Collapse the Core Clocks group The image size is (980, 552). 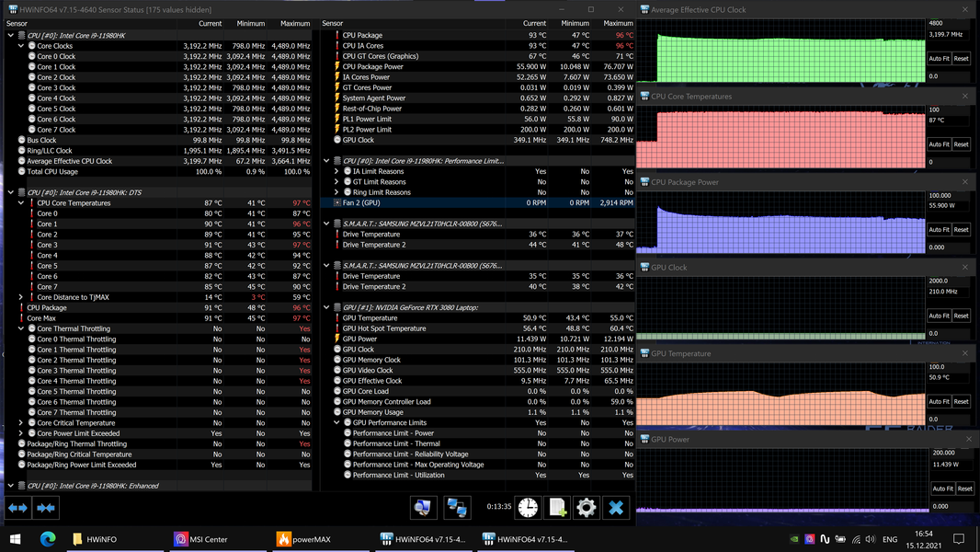click(20, 46)
